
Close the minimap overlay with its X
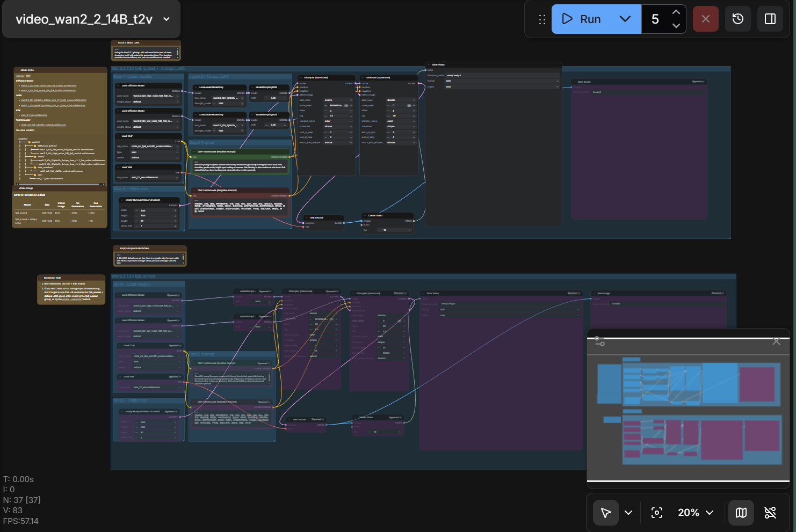[x=776, y=341]
